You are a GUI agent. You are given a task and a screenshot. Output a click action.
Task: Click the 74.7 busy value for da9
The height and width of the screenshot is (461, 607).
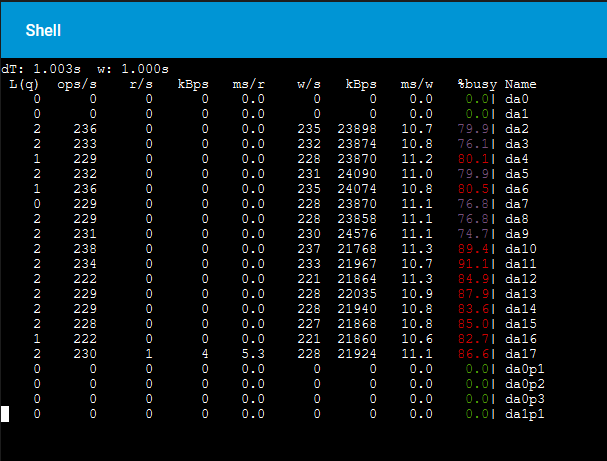pos(473,234)
